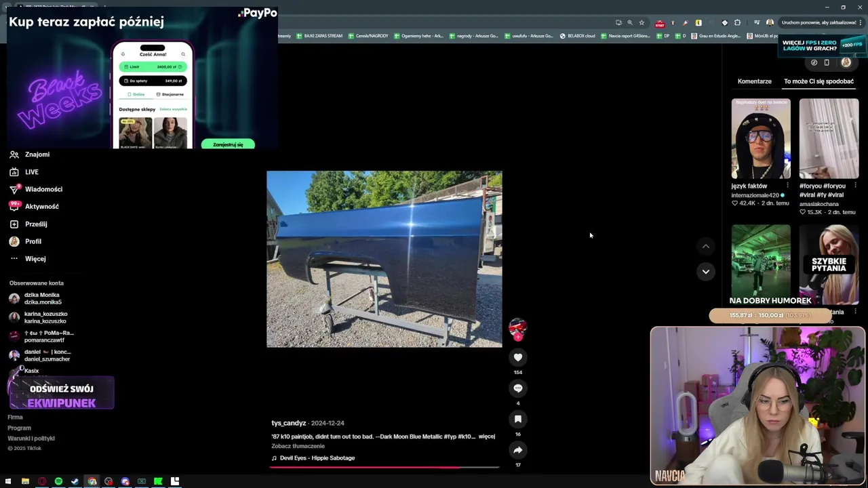Switch to Chrome in taskbar
This screenshot has width=868, height=488.
(92, 482)
